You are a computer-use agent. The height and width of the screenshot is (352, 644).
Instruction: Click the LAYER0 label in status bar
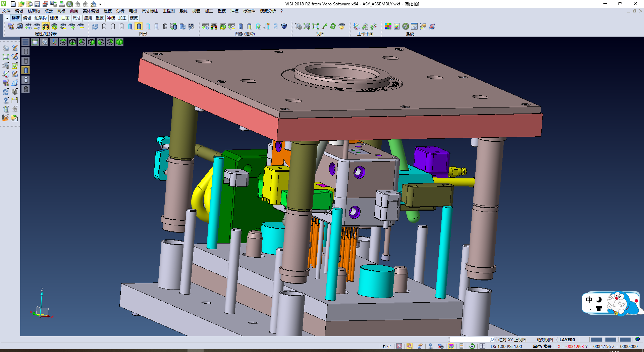coord(567,340)
